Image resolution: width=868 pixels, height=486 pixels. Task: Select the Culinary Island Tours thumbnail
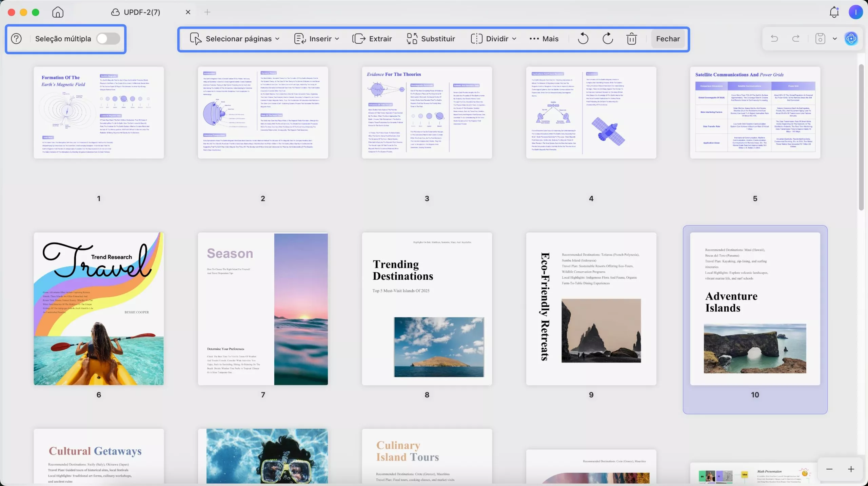tap(427, 456)
